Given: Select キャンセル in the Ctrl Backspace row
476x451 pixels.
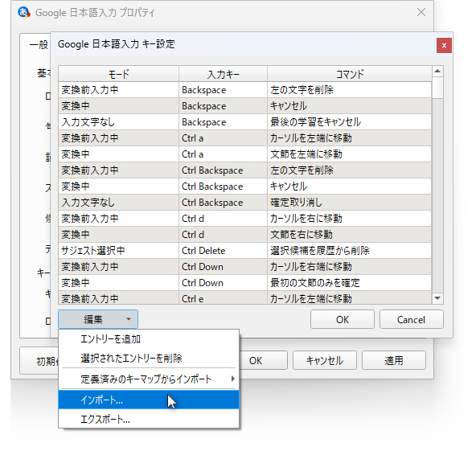Looking at the screenshot, I should [350, 187].
